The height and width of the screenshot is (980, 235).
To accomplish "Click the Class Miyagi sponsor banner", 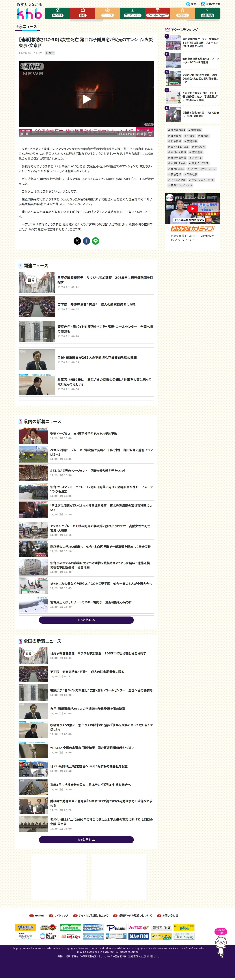I will pos(184,936).
